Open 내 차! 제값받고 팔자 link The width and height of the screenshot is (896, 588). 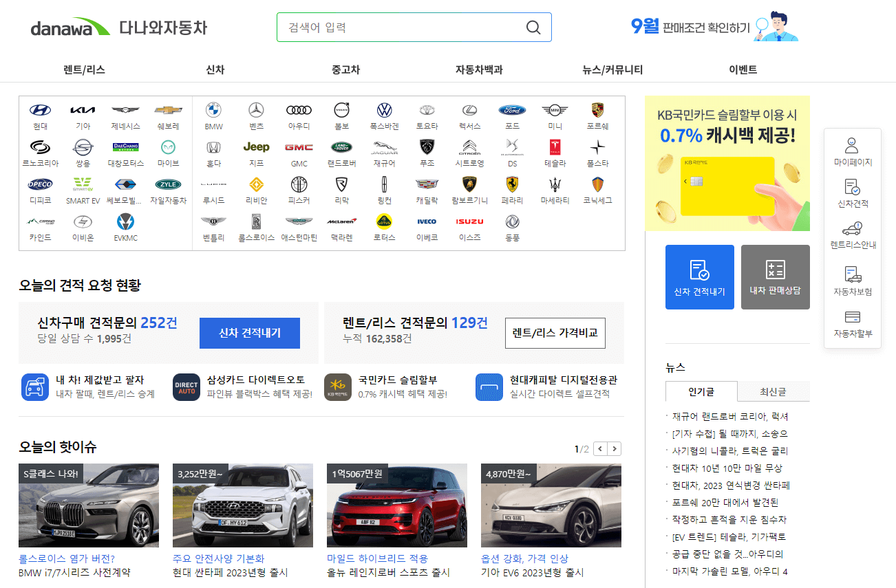pyautogui.click(x=88, y=387)
